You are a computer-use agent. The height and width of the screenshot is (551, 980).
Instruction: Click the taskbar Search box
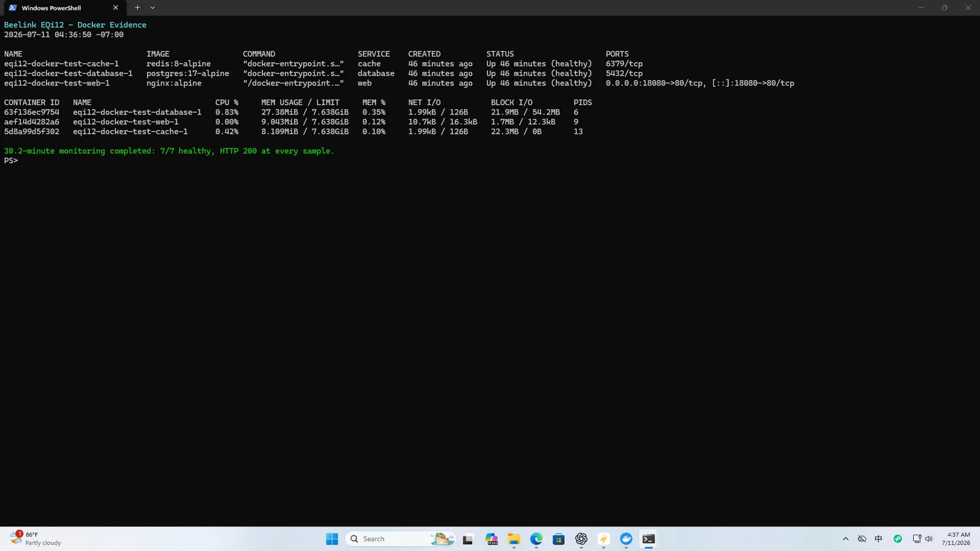coord(401,539)
